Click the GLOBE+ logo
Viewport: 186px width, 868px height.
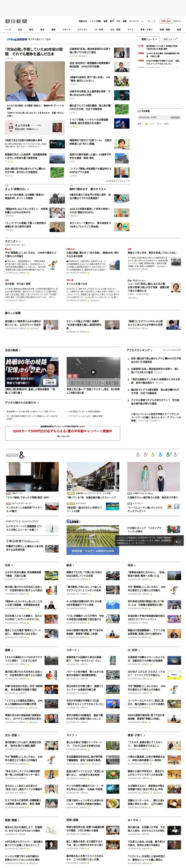[x=73, y=521]
